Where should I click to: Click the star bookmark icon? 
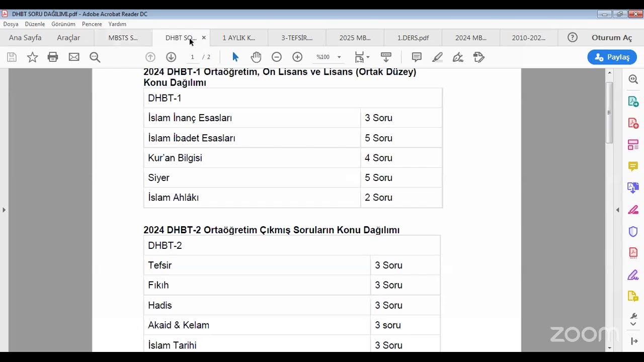(x=32, y=57)
